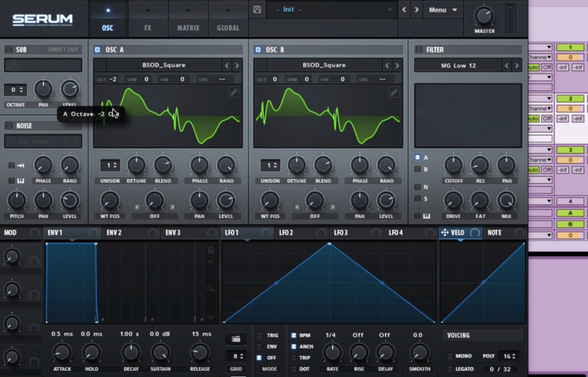Screen dimensions: 588x377
Task: Select next OSC A wavetable arrow
Action: tap(237, 65)
